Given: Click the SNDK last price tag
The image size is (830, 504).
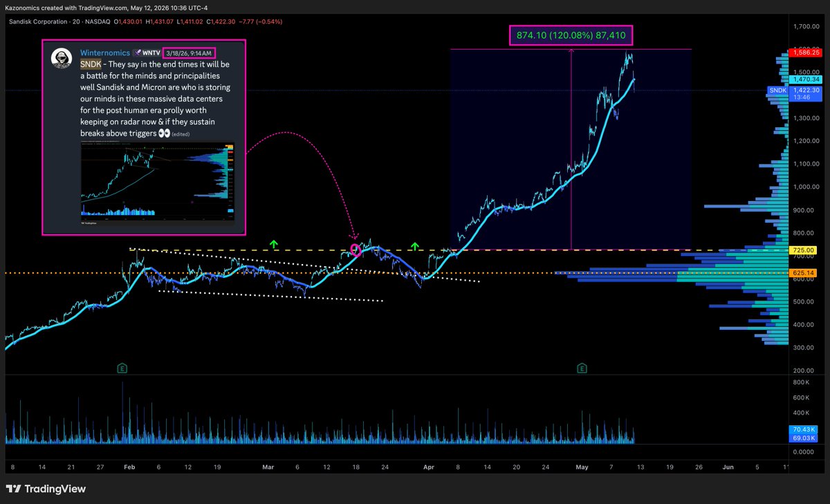Looking at the screenshot, I should tap(777, 91).
